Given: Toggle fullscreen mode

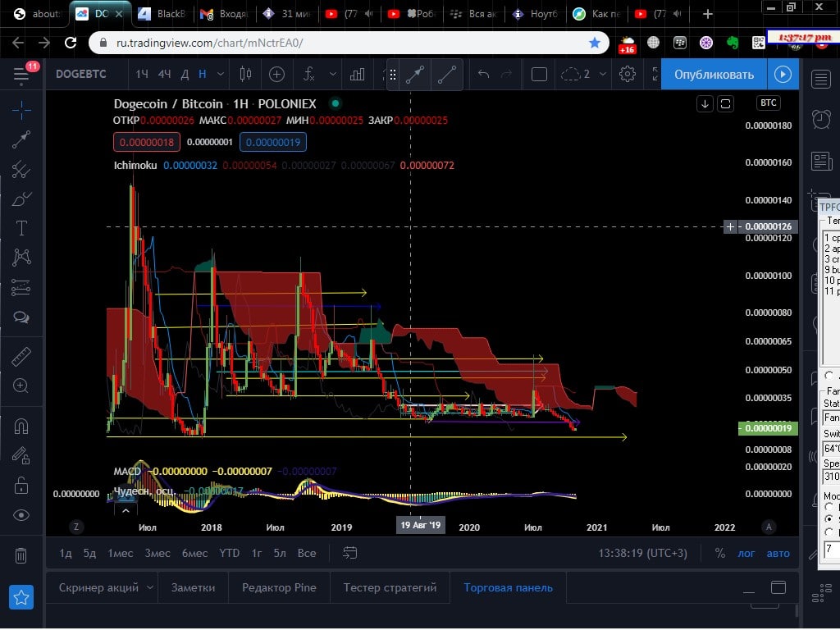Looking at the screenshot, I should [655, 75].
